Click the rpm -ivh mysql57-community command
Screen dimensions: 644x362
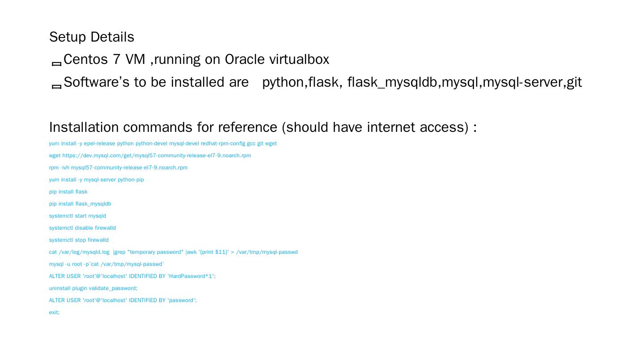click(118, 168)
